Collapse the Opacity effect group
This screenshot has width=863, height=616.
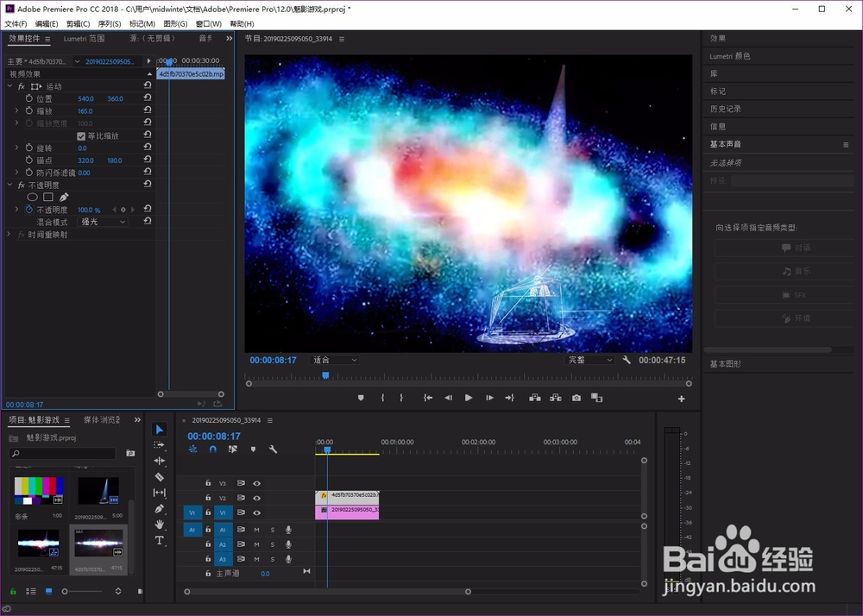pos(9,185)
